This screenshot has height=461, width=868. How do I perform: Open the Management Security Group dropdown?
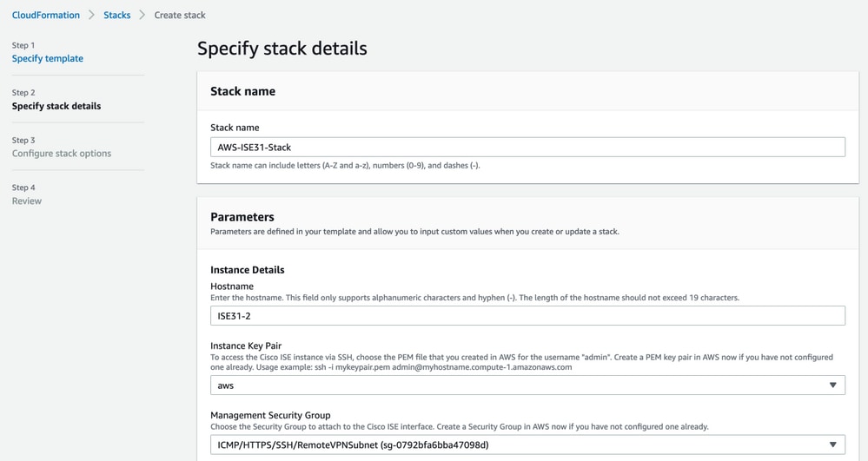coord(527,445)
